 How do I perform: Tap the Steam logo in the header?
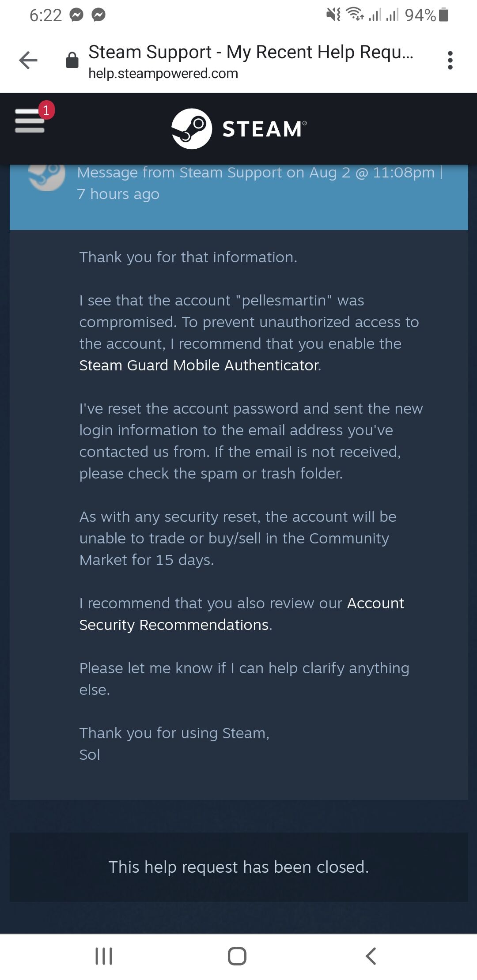click(x=238, y=129)
